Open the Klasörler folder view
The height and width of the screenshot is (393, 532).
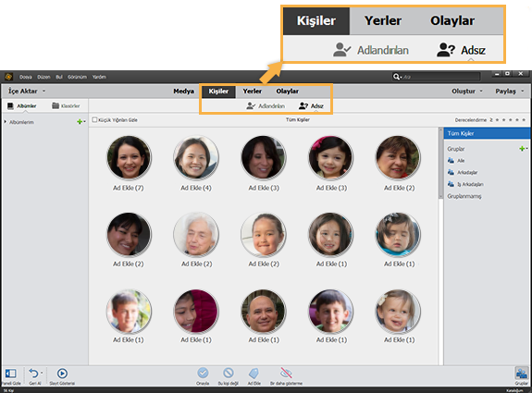[x=66, y=105]
